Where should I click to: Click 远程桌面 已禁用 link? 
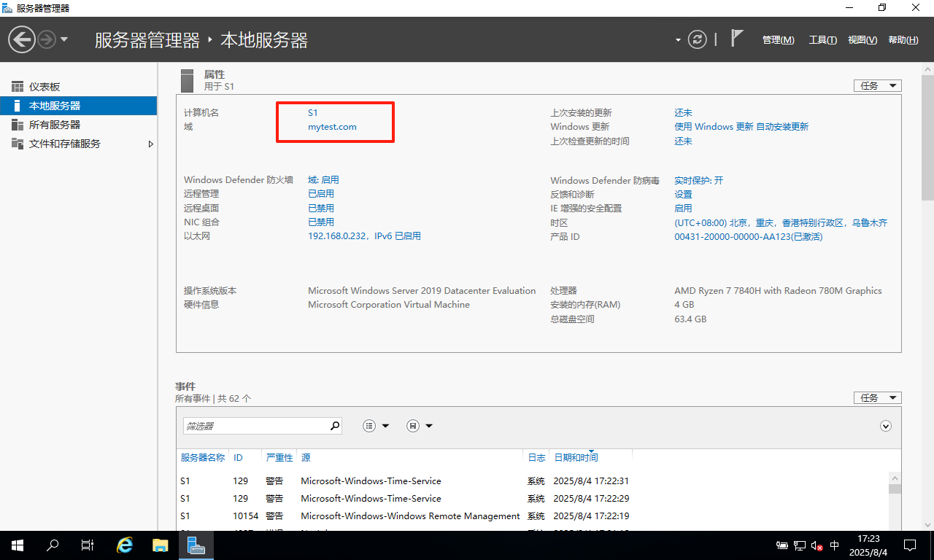pos(321,209)
